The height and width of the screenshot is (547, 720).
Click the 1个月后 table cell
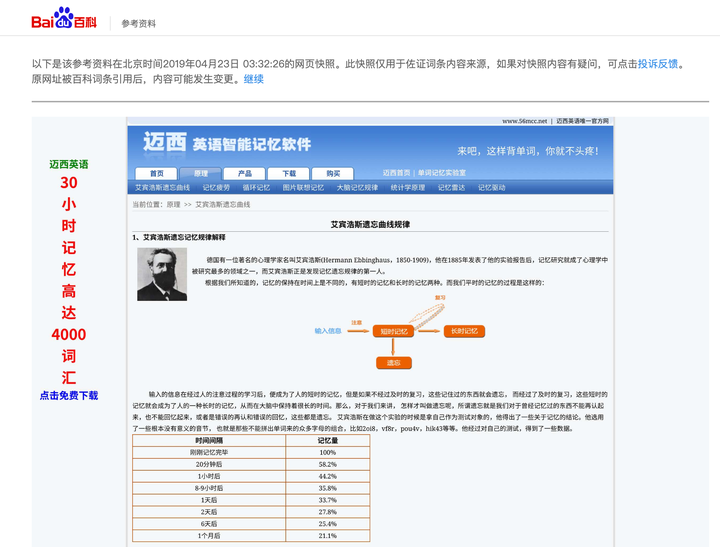pos(209,536)
